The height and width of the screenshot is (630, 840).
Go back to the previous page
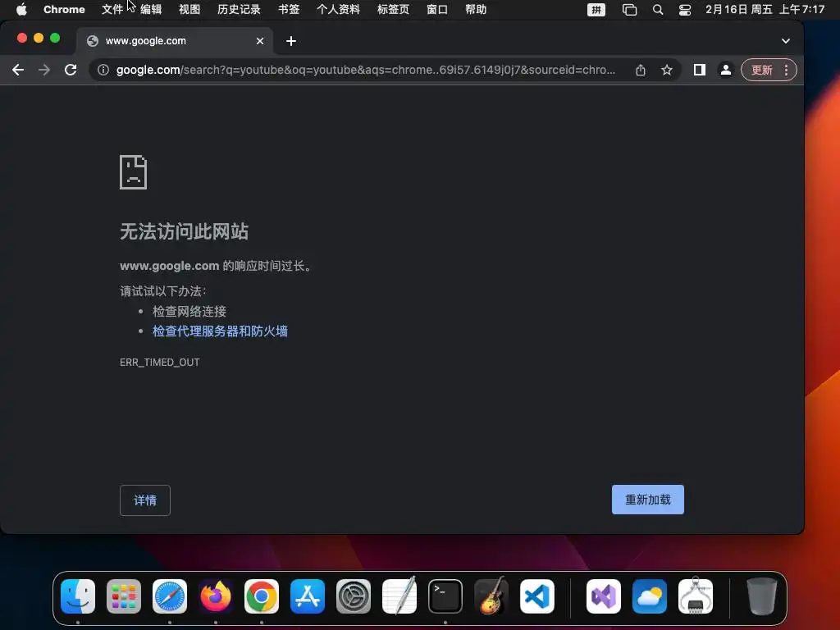[x=18, y=70]
